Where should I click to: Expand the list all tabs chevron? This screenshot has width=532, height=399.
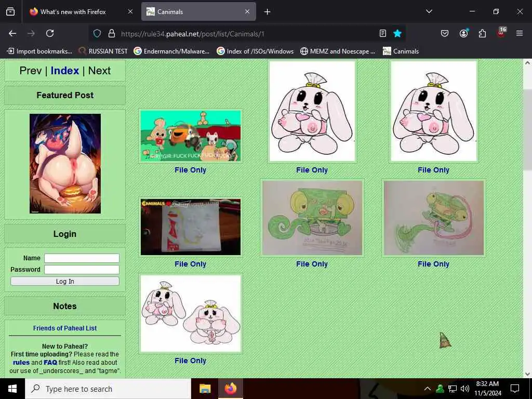pyautogui.click(x=429, y=11)
